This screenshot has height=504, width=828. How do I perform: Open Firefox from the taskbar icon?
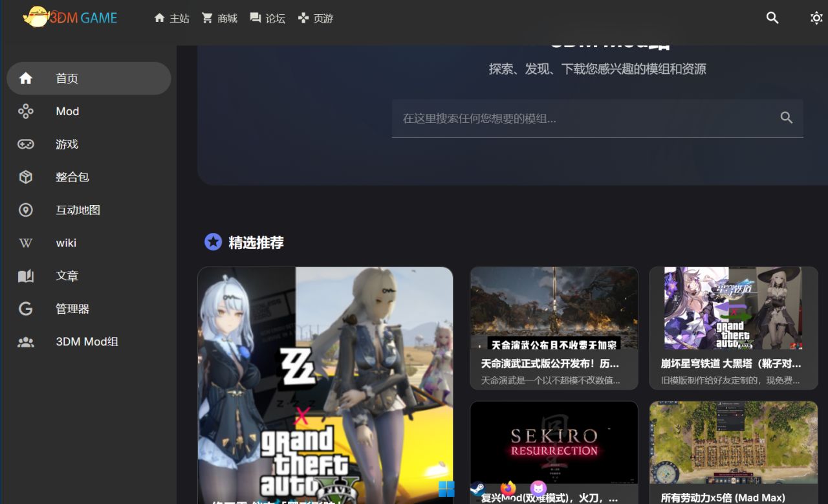pos(508,488)
